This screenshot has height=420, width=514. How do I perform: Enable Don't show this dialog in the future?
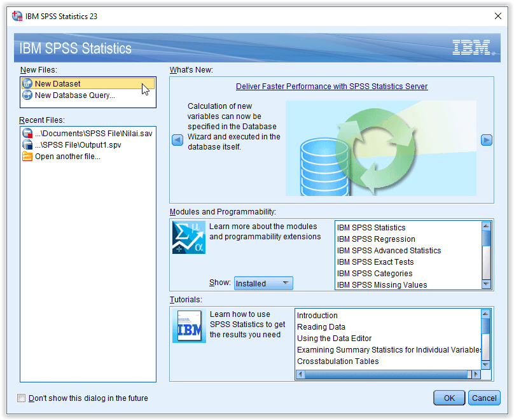(x=21, y=398)
